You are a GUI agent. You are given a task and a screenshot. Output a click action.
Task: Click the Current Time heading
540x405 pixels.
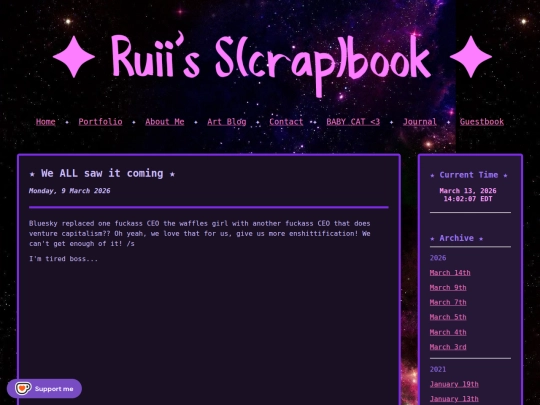[x=469, y=175]
